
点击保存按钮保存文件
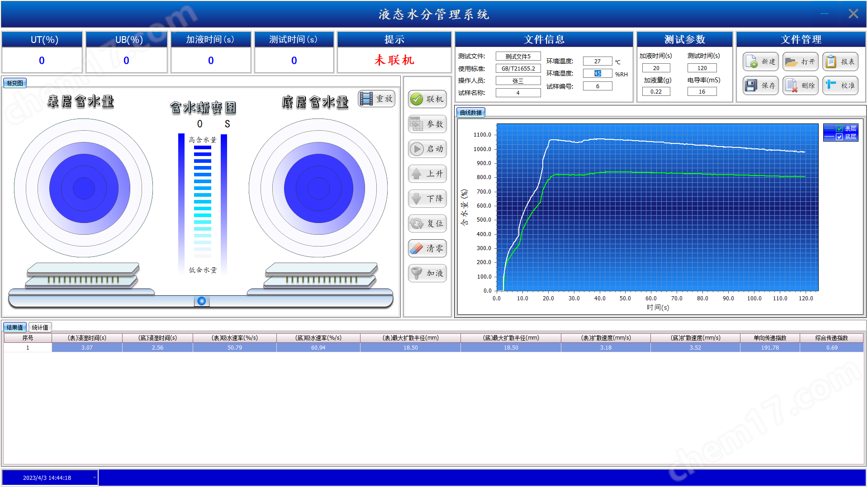pos(760,85)
